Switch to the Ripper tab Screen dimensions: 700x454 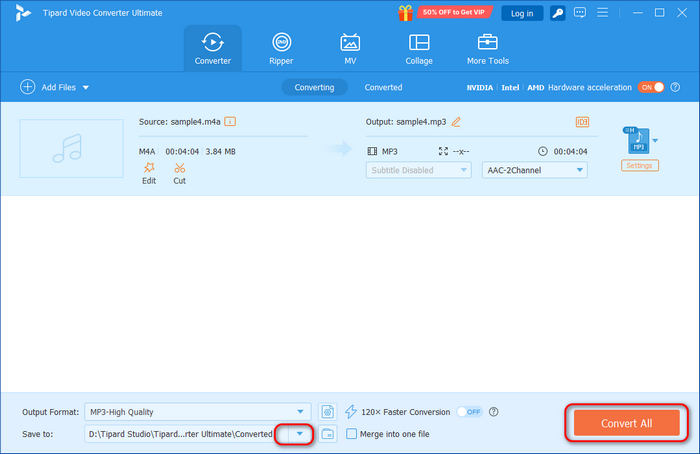[281, 48]
